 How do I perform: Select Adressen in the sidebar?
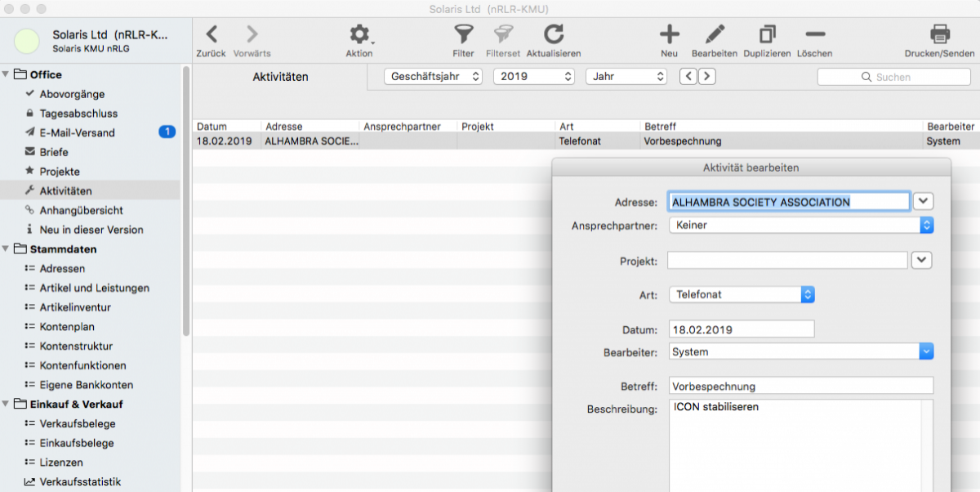coord(62,269)
